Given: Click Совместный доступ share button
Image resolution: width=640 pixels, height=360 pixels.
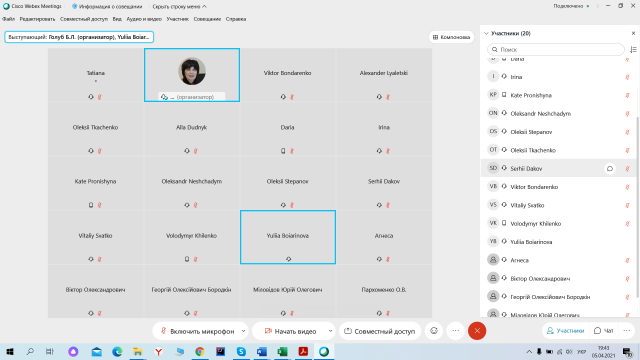Looking at the screenshot, I should [x=380, y=331].
